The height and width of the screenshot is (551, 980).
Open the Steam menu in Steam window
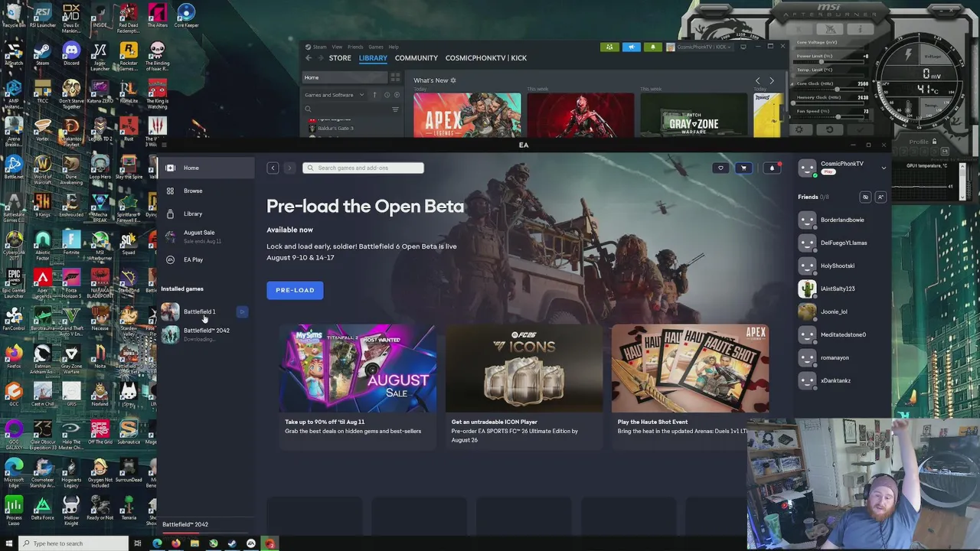coord(319,47)
